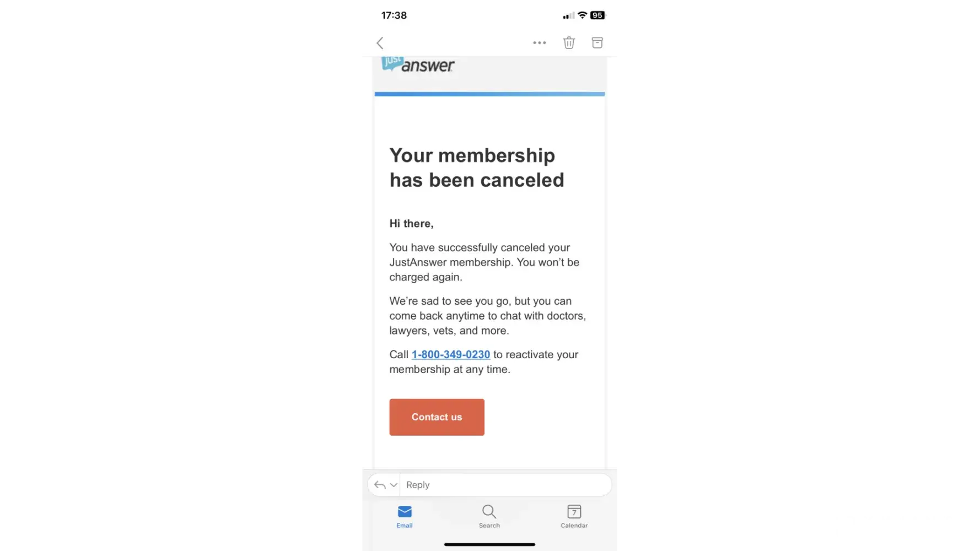Go back using the left chevron

pos(380,43)
